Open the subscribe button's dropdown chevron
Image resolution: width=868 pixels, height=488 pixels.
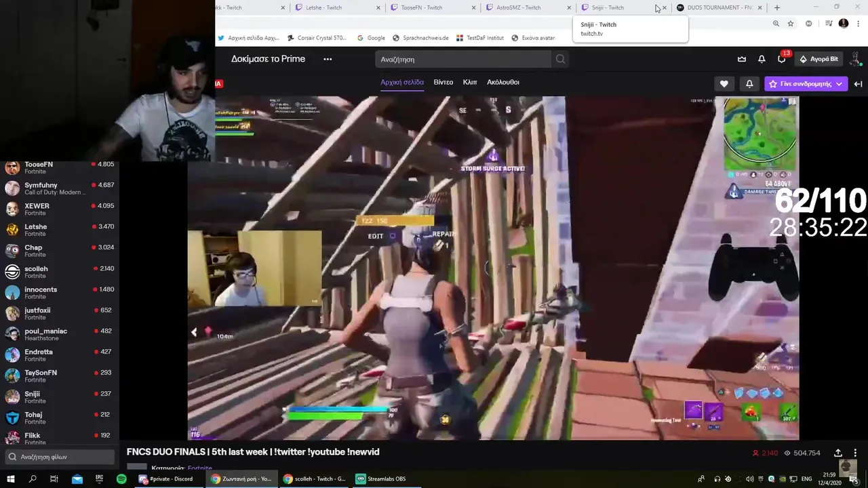point(840,83)
